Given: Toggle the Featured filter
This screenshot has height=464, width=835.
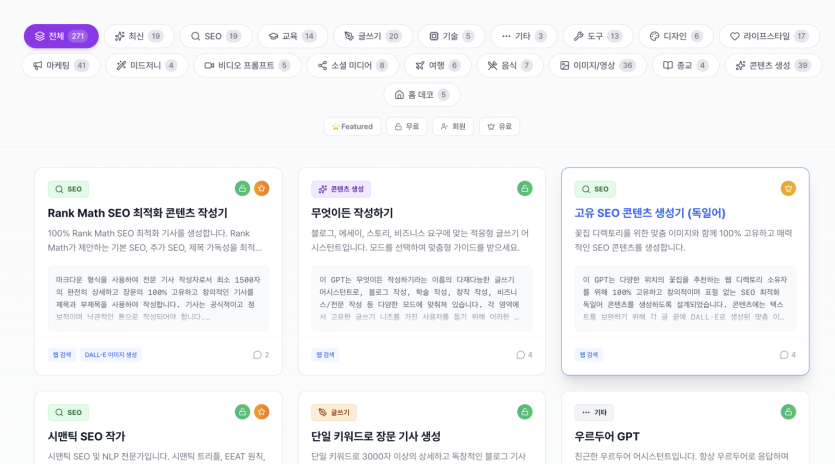Looking at the screenshot, I should (352, 127).
